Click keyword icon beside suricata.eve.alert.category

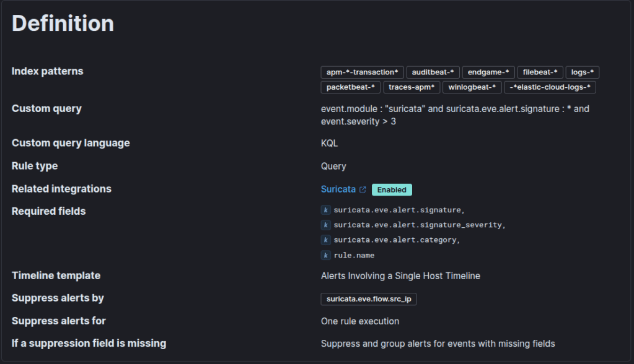(326, 240)
